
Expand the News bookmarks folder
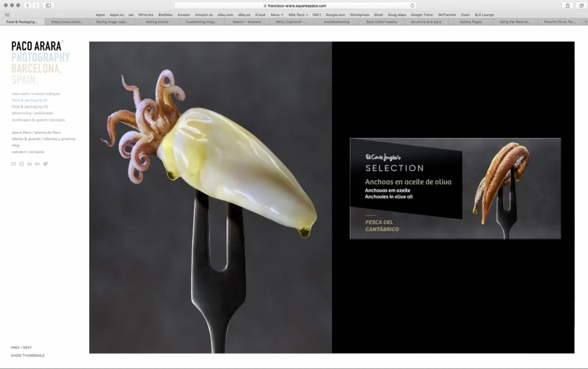[x=277, y=15]
